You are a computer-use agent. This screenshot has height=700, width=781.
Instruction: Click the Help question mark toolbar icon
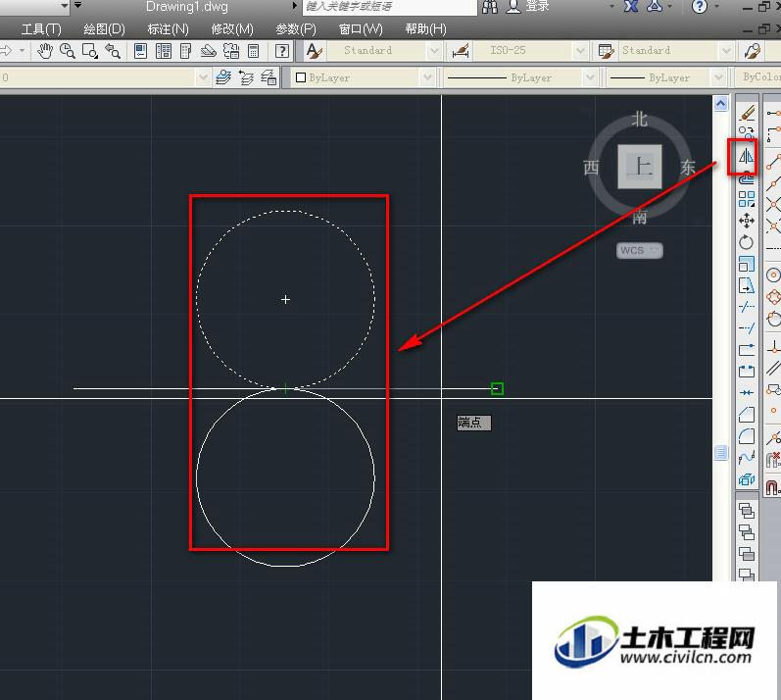[282, 51]
